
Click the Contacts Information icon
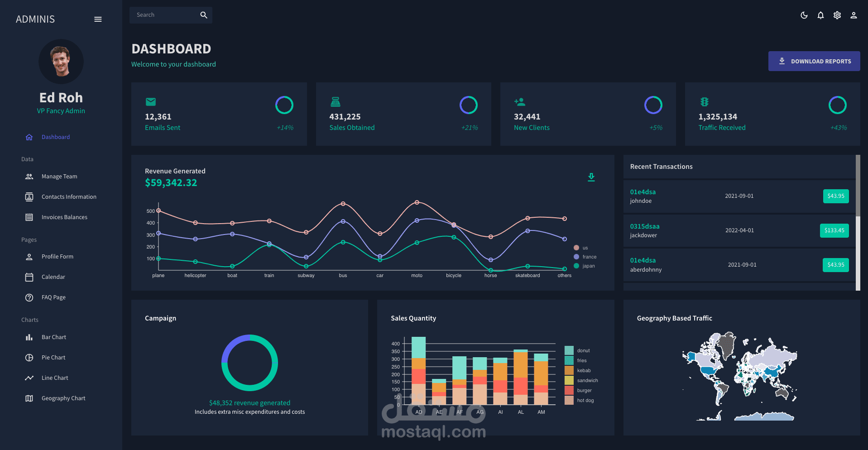[x=29, y=197]
